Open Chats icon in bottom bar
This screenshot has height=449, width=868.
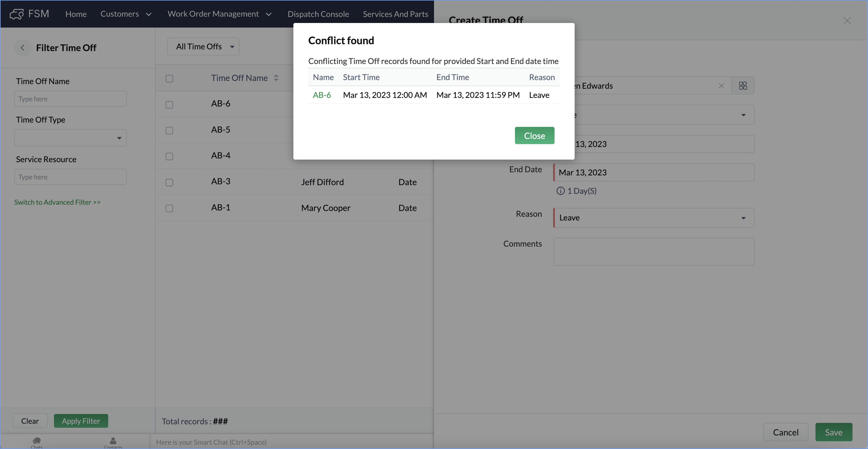pyautogui.click(x=36, y=441)
